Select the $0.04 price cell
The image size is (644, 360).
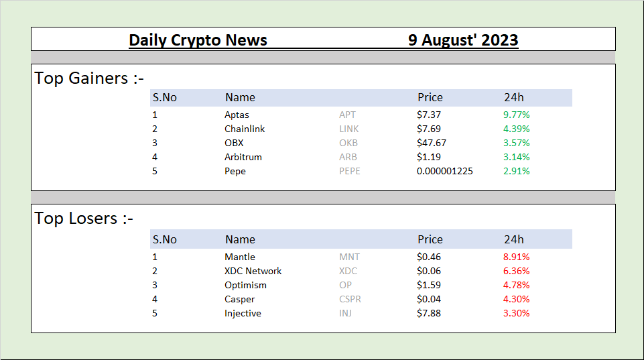point(429,299)
